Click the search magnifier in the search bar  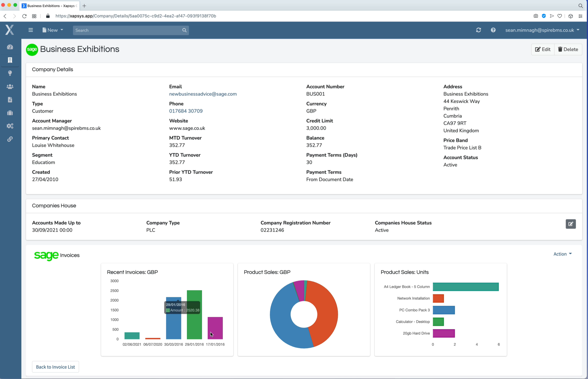(x=184, y=30)
